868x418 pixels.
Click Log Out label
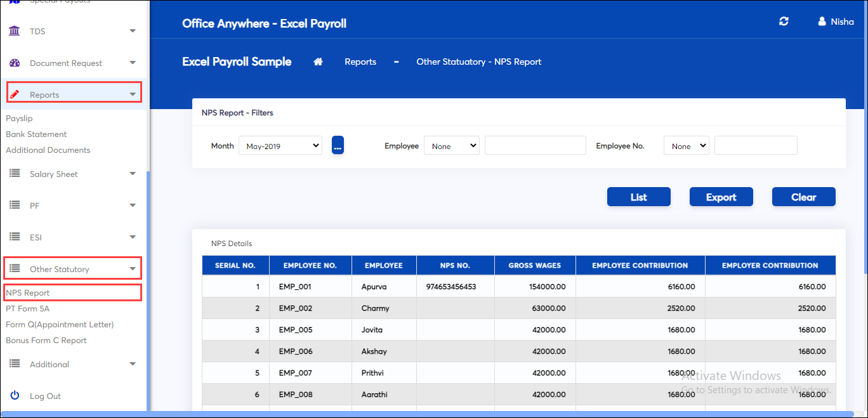[x=45, y=396]
